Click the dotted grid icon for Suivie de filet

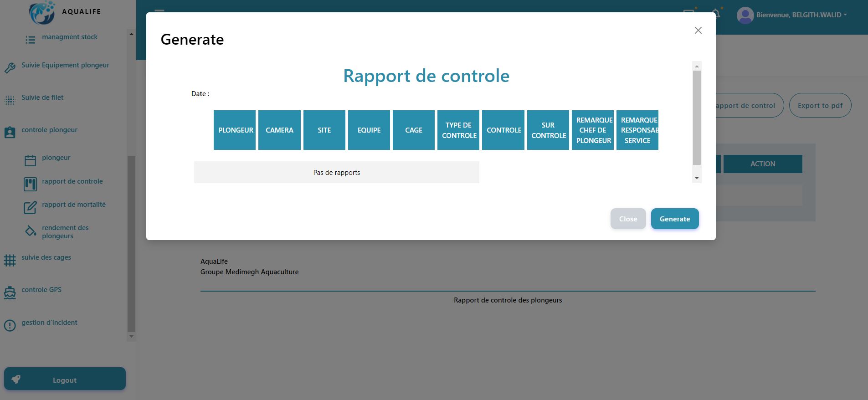[10, 101]
